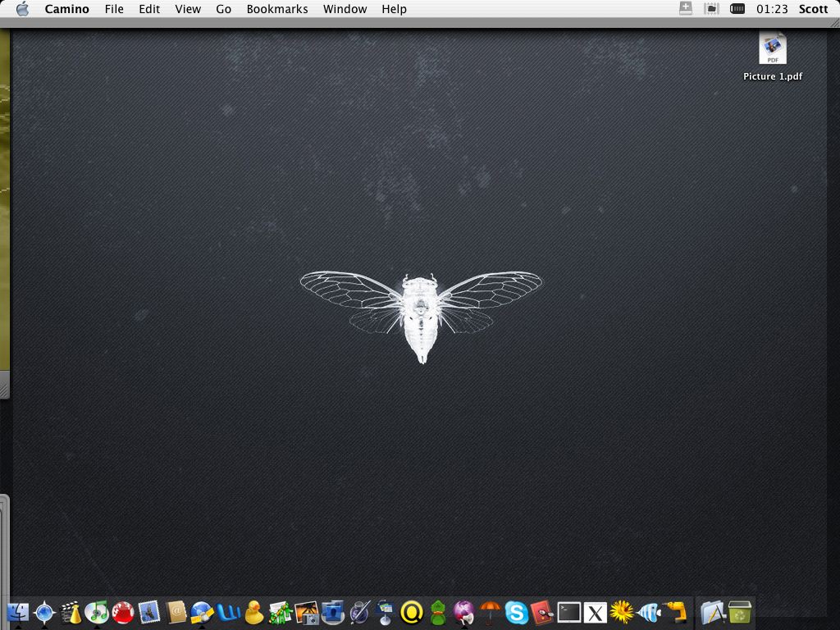Launch Skype from the Dock
The height and width of the screenshot is (630, 840).
point(517,612)
